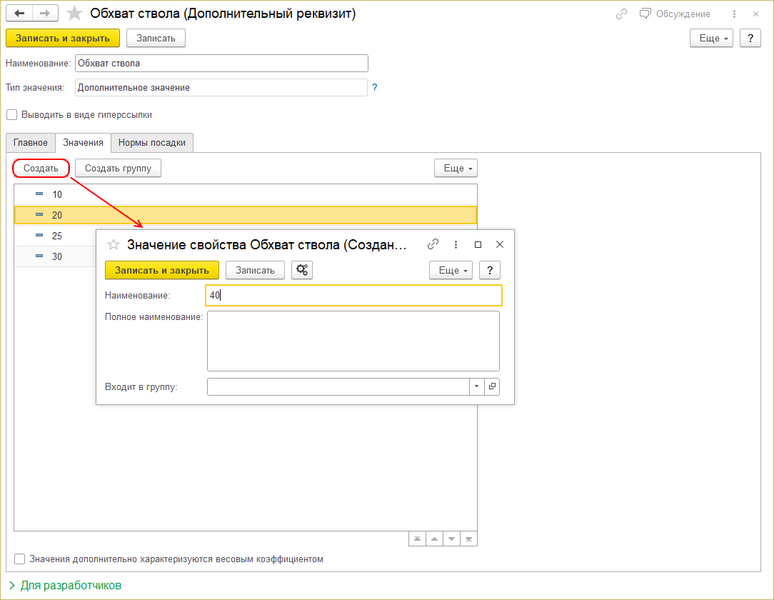The image size is (774, 600).
Task: Open the 'Еще' menu in the dialog
Action: tap(451, 270)
